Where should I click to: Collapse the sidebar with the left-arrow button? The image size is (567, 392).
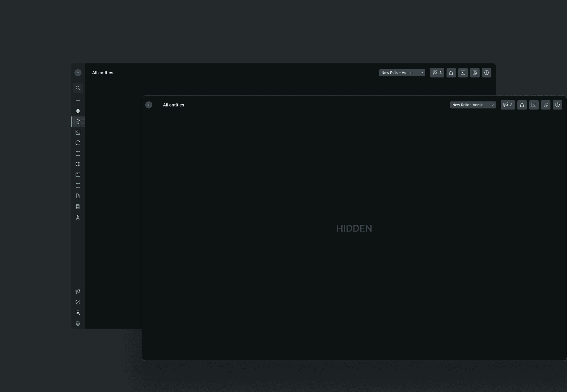(x=78, y=73)
